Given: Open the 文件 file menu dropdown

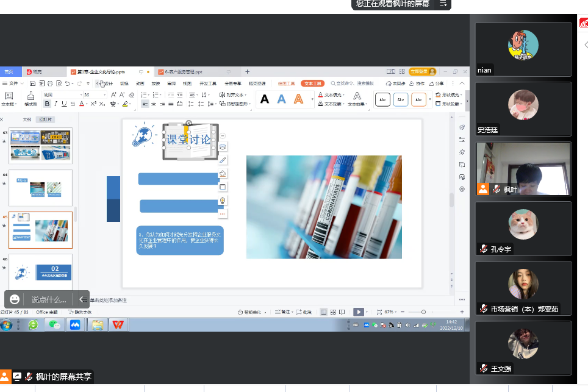Looking at the screenshot, I should (x=13, y=83).
